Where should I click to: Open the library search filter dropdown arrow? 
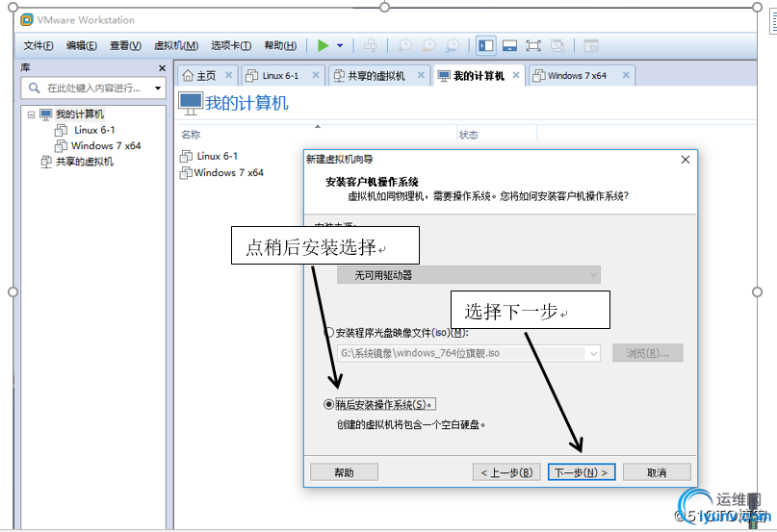pyautogui.click(x=158, y=89)
